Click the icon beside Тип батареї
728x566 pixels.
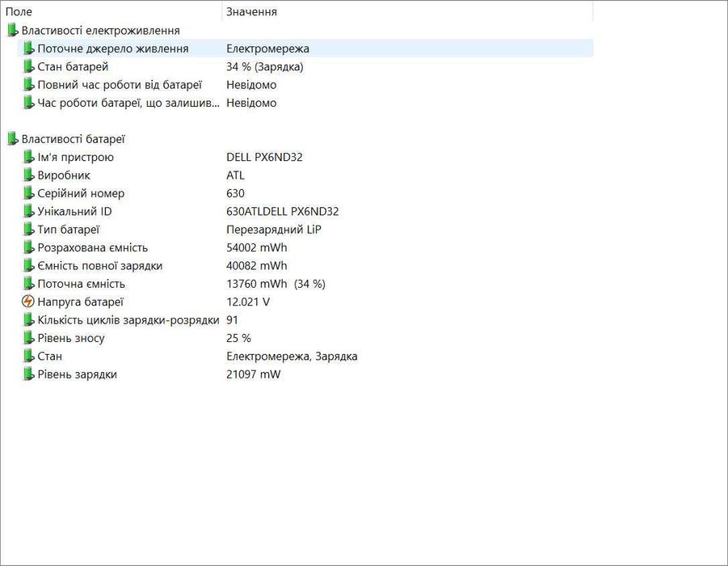(x=29, y=230)
